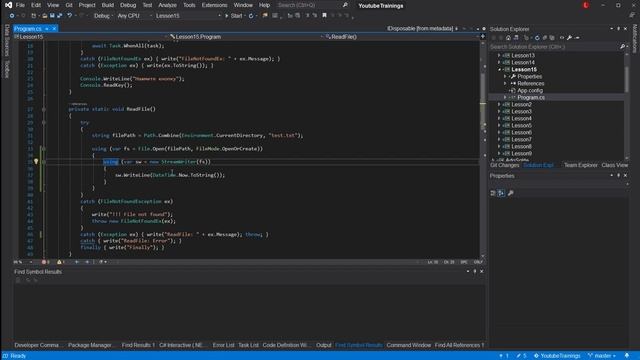The height and width of the screenshot is (360, 640).
Task: Expand the References node
Action: pos(505,84)
